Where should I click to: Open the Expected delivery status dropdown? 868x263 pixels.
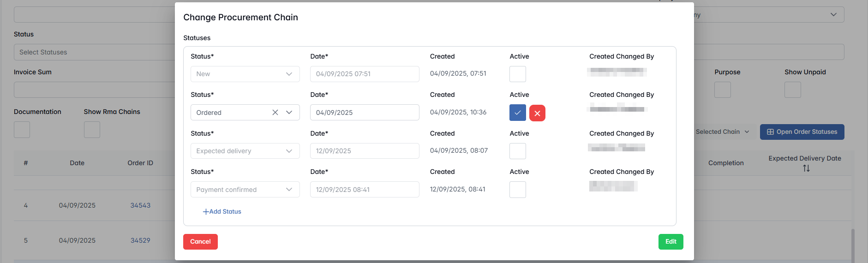pyautogui.click(x=289, y=151)
